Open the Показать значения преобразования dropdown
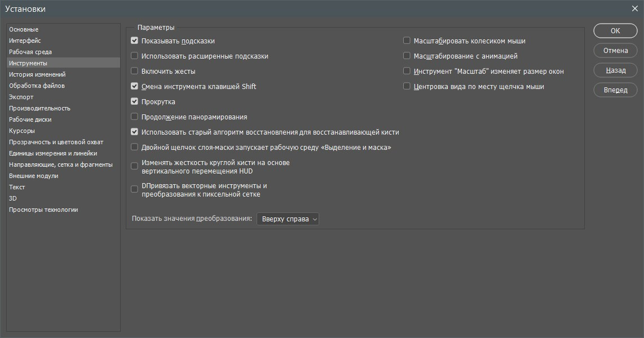This screenshot has width=644, height=338. pyautogui.click(x=288, y=219)
